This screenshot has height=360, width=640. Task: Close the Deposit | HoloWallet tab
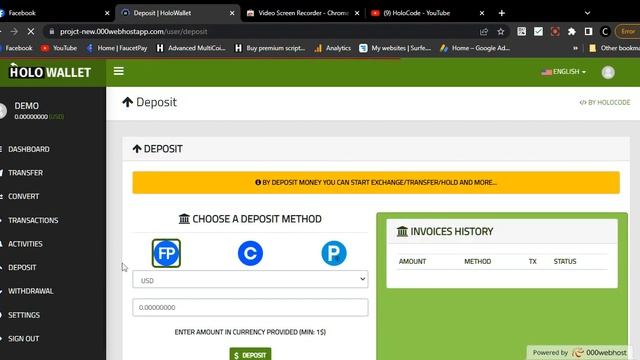[x=232, y=13]
